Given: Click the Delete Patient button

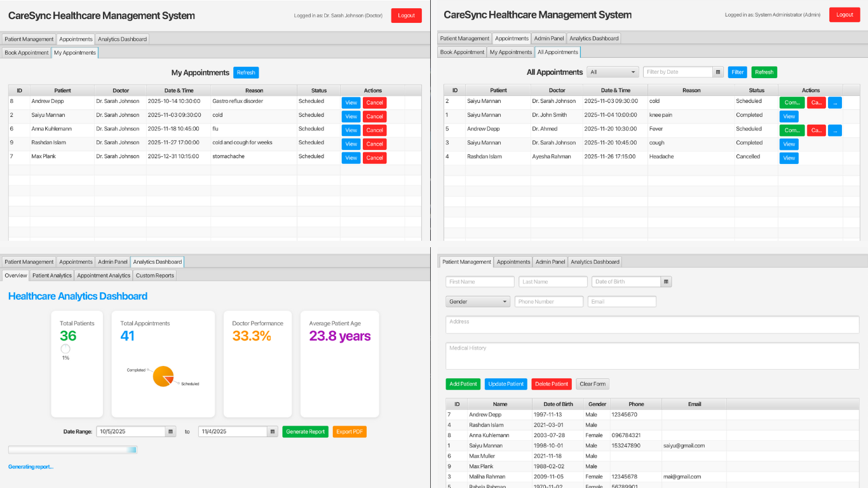Looking at the screenshot, I should pos(551,384).
